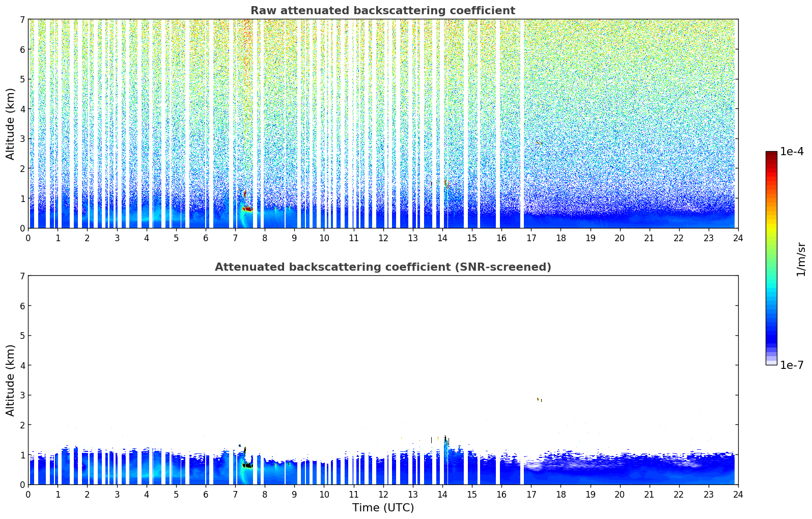The image size is (812, 519).
Task: Click time tick '20' under the raw plot
Action: pyautogui.click(x=620, y=238)
